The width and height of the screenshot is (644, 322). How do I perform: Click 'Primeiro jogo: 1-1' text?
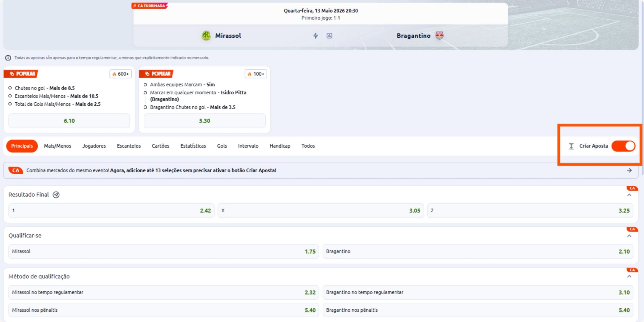(x=321, y=18)
